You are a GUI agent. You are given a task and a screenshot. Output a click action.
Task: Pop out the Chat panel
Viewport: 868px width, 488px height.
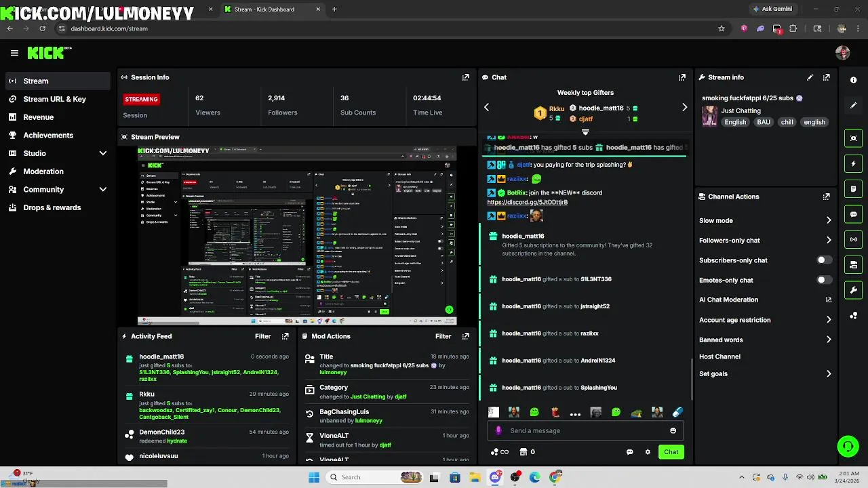pyautogui.click(x=682, y=77)
